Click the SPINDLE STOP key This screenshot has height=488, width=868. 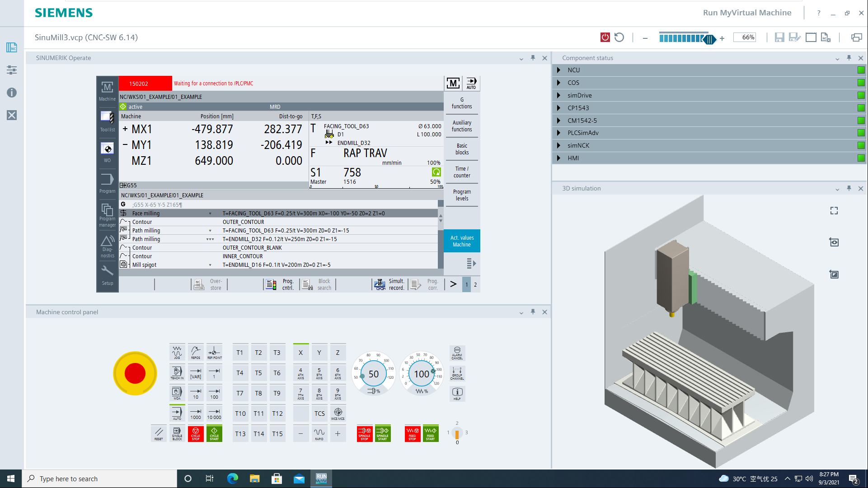[364, 433]
